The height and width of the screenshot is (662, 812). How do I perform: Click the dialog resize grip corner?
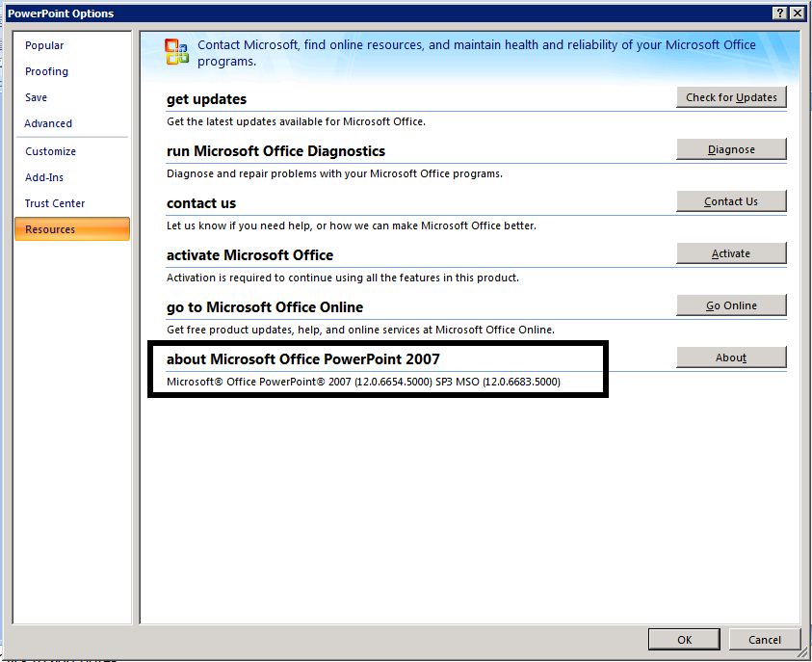pos(801,653)
